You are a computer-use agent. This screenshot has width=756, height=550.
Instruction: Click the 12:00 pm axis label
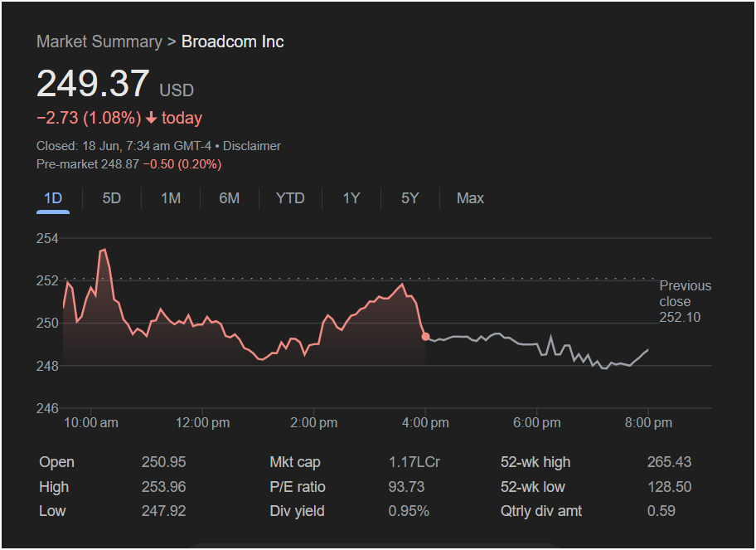[x=202, y=422]
